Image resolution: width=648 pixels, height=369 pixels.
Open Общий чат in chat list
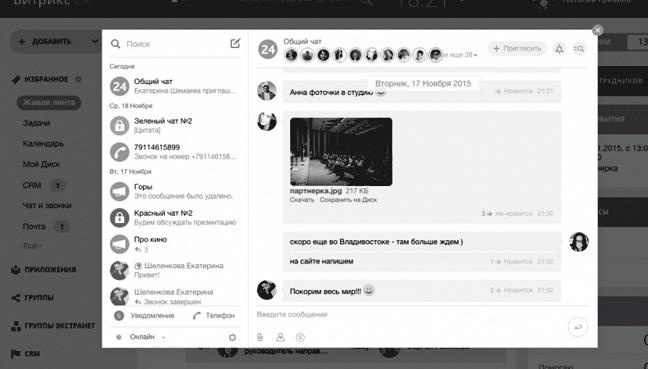click(x=174, y=86)
